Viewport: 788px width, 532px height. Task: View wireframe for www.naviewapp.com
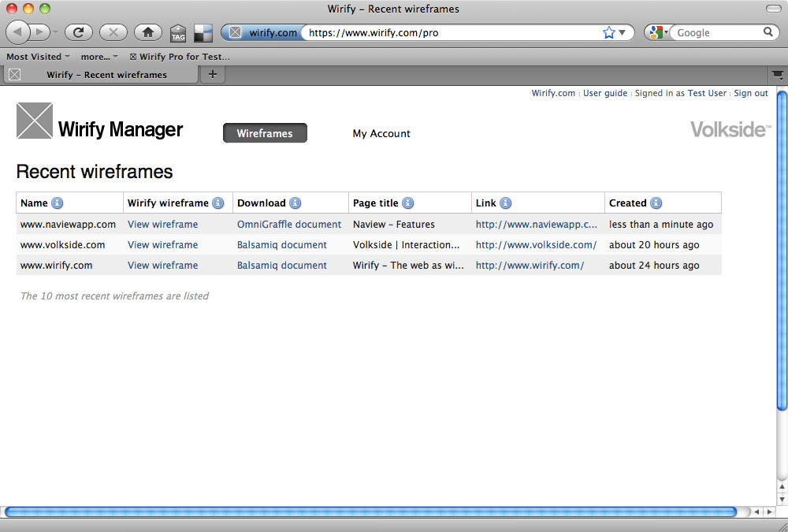point(163,225)
